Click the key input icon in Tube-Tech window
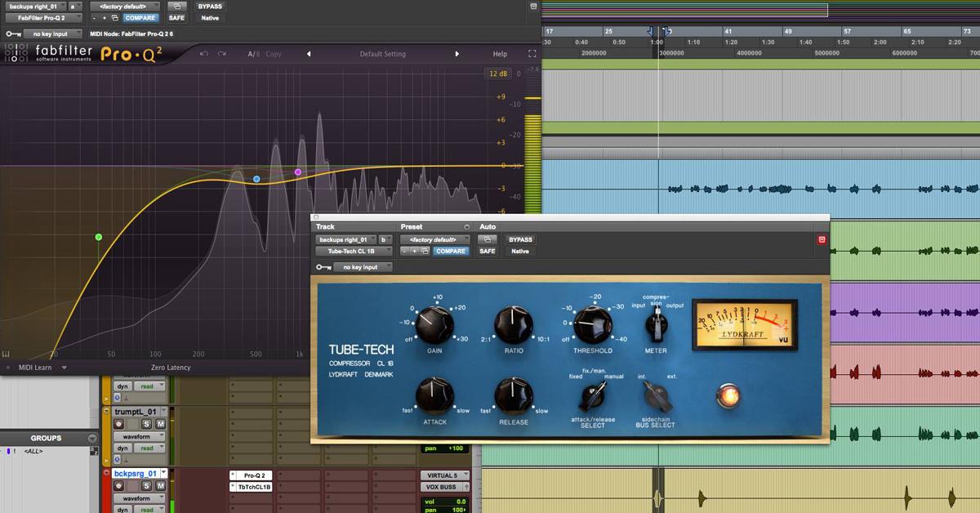980x513 pixels. coord(323,267)
